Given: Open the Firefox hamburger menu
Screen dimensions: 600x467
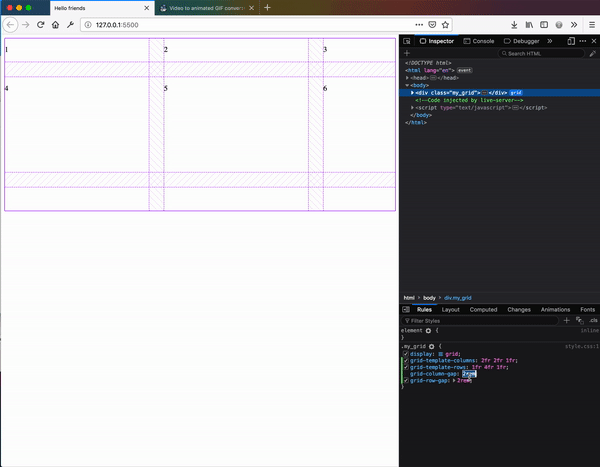Looking at the screenshot, I should 590,24.
